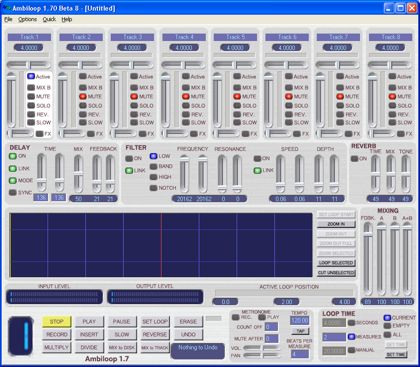Unmute Track 2 using its MUTE light
This screenshot has height=367, width=420.
[x=83, y=96]
